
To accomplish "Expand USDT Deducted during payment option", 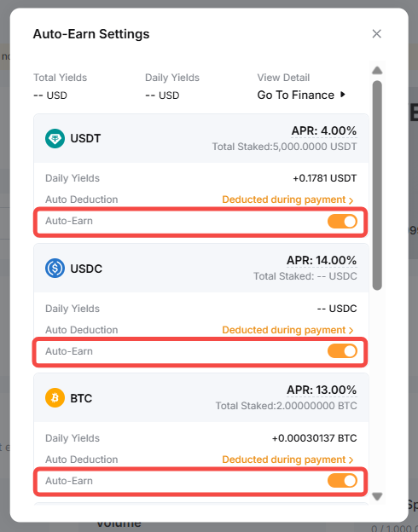I will click(287, 199).
